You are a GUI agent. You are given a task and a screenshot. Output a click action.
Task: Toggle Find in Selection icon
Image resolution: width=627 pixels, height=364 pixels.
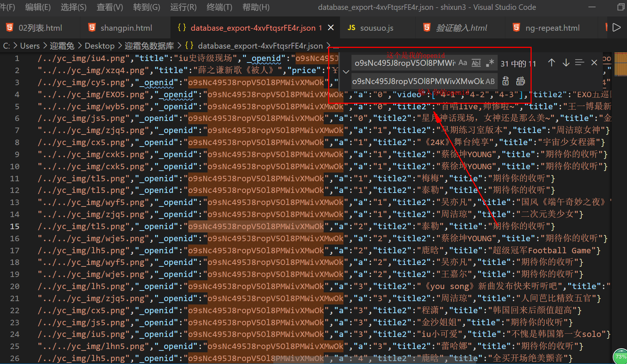point(579,63)
